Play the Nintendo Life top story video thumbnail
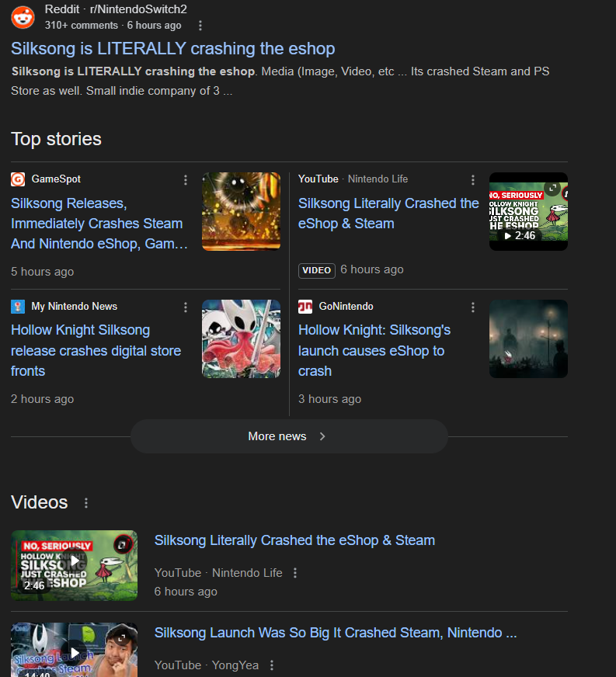 tap(528, 211)
